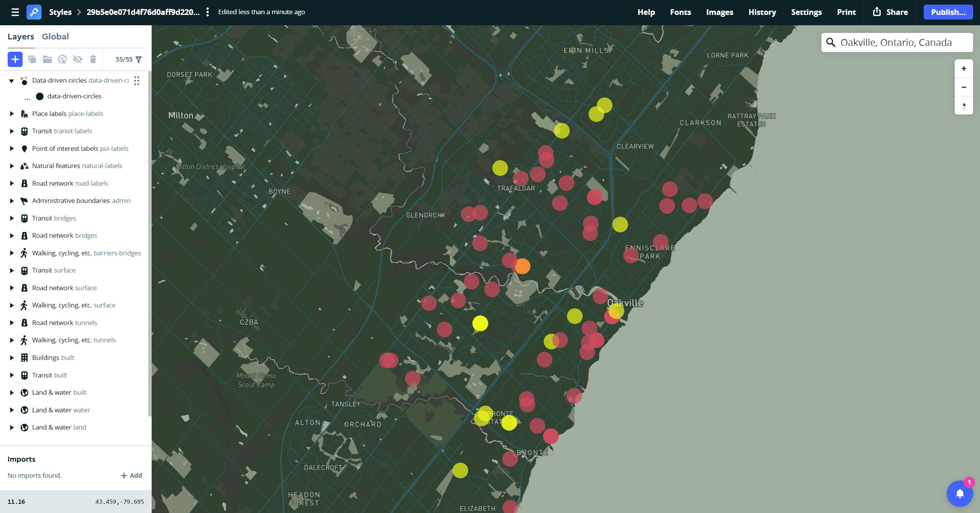The width and height of the screenshot is (980, 513).
Task: Open the History menu
Action: (x=762, y=12)
